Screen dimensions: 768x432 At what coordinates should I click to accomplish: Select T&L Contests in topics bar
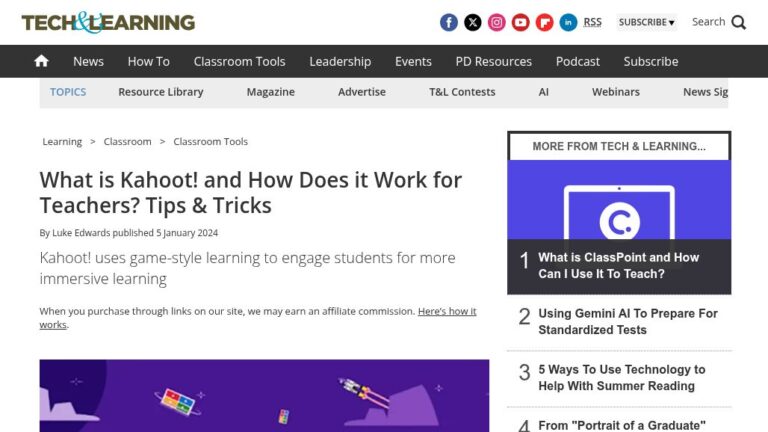462,92
